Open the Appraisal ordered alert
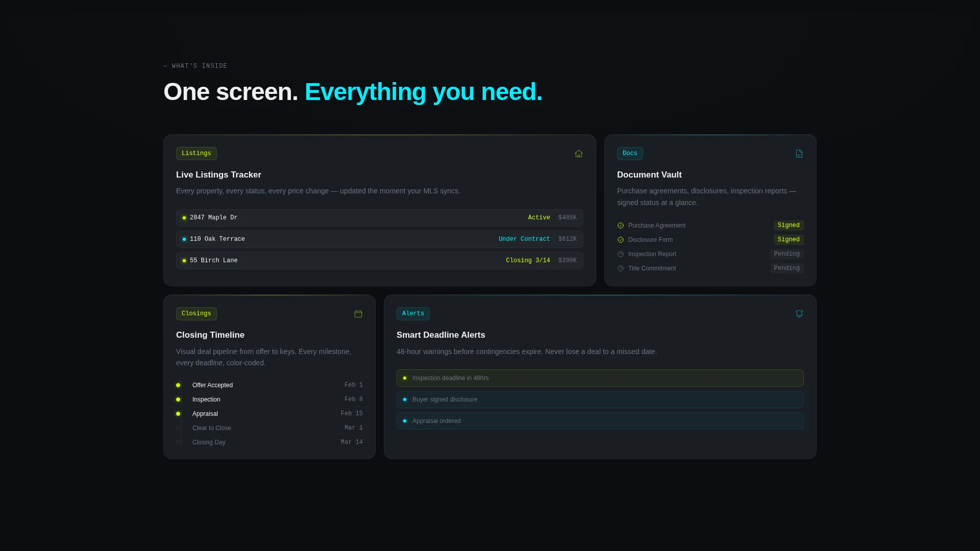 tap(600, 421)
